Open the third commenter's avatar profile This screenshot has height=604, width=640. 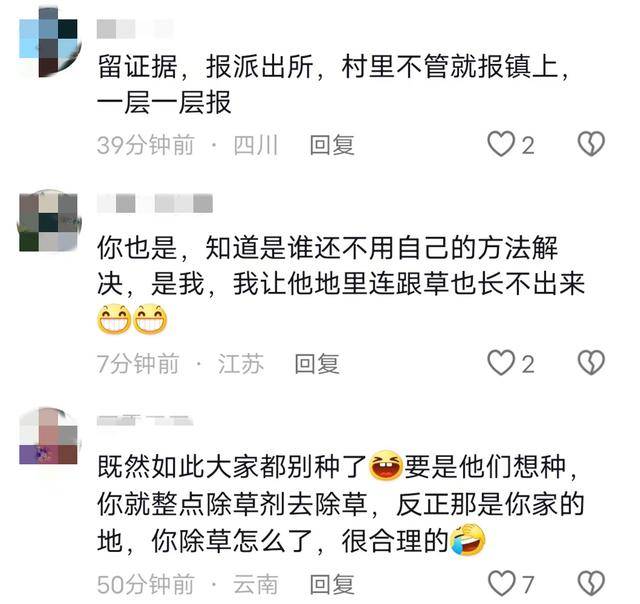pos(50,436)
